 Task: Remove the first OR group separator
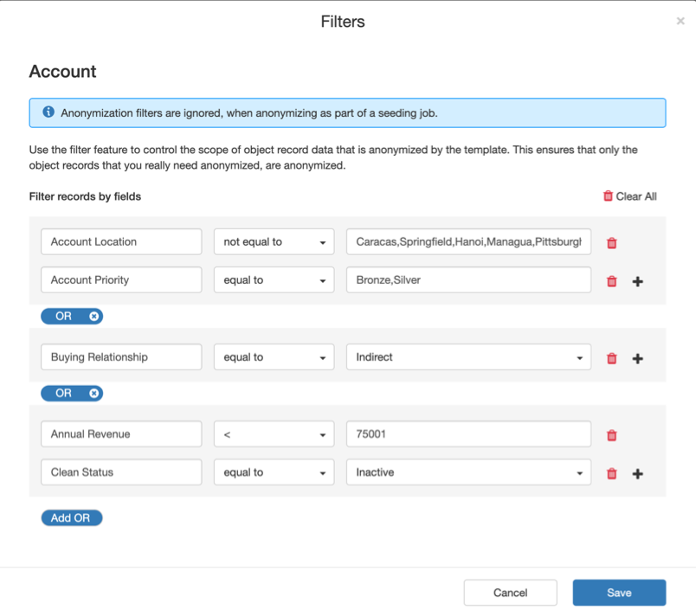[x=94, y=317]
